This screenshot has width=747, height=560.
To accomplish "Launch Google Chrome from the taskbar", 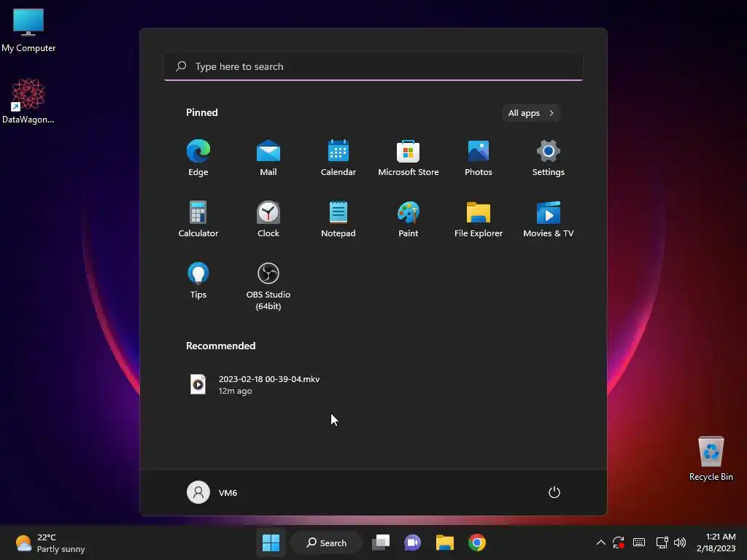I will 477,542.
